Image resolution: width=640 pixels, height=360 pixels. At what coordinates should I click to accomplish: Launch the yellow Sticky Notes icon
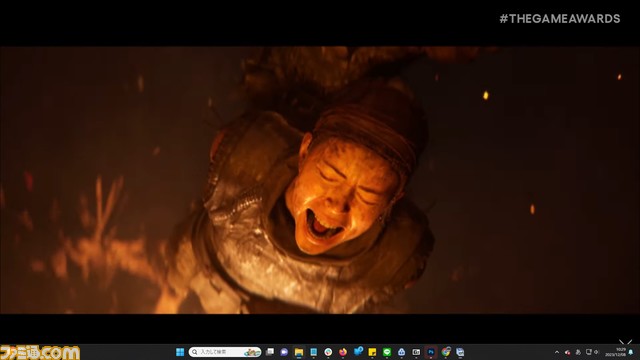[x=372, y=352]
